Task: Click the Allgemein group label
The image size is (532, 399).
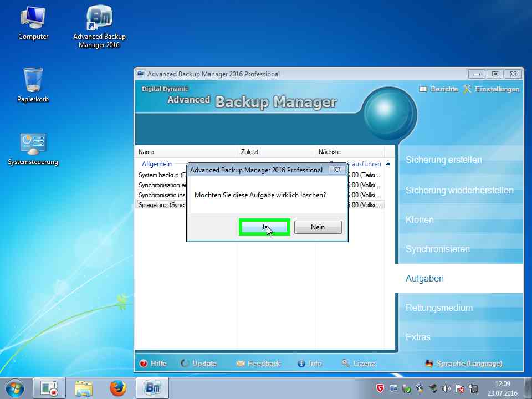Action: coord(157,164)
